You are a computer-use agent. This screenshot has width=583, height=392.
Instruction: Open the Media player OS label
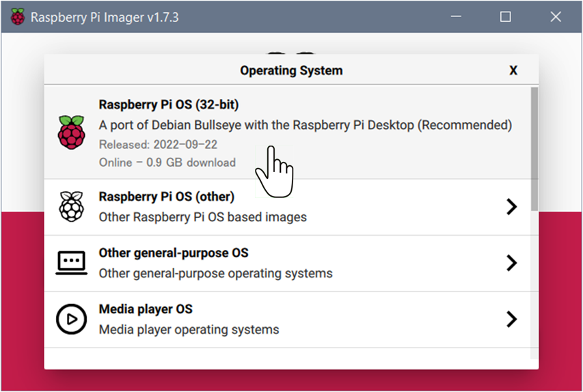tap(146, 309)
